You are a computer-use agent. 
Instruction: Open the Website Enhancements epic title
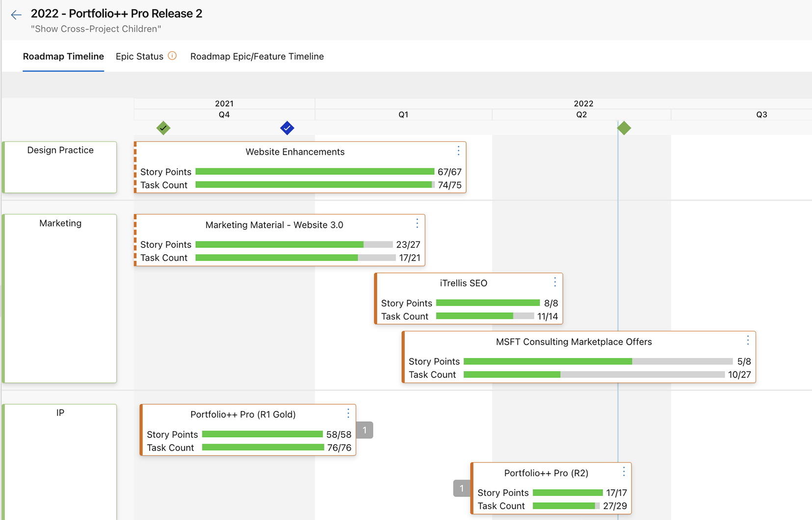pyautogui.click(x=295, y=152)
